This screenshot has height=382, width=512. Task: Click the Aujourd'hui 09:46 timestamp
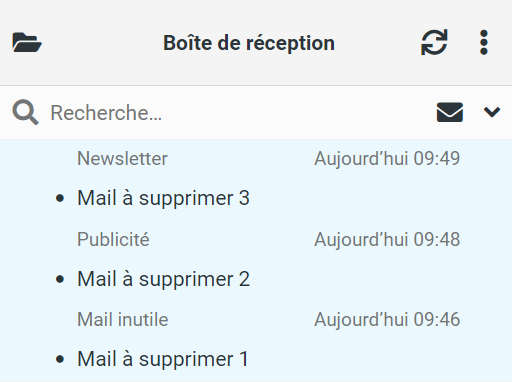click(387, 319)
